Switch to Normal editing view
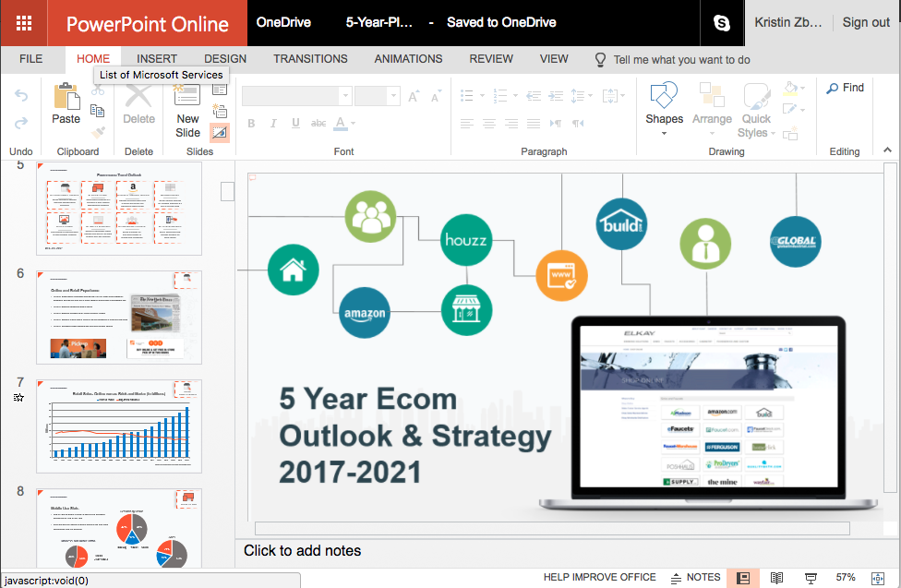 click(x=743, y=578)
